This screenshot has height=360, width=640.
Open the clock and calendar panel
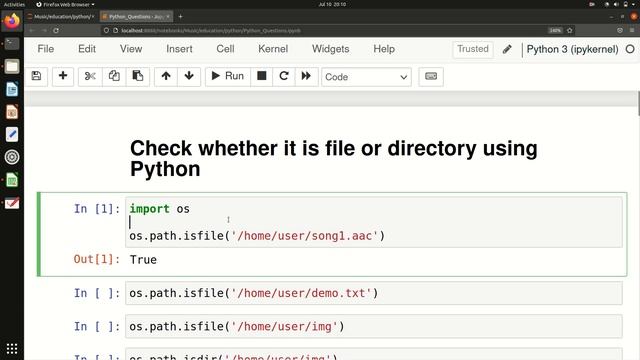tap(332, 4)
